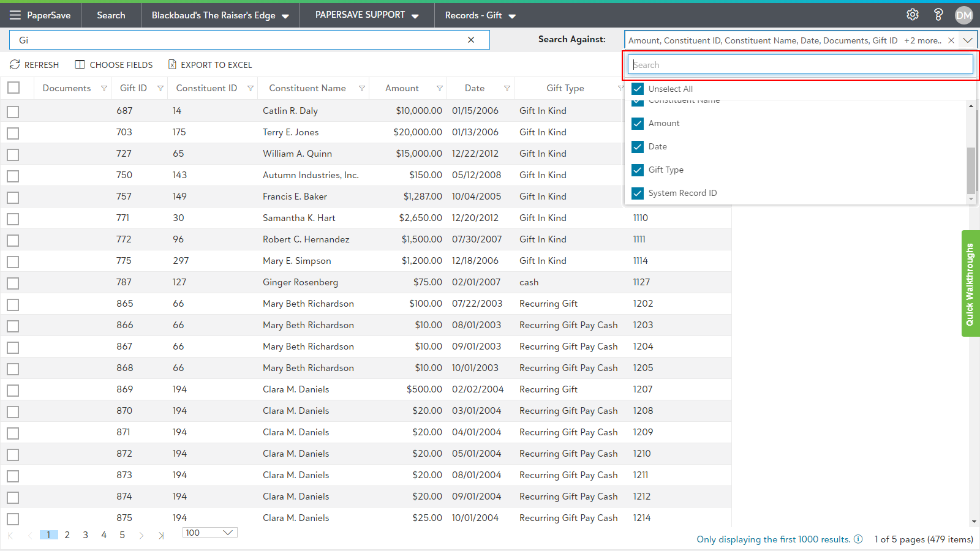
Task: Uncheck the Gift Type checkbox
Action: coord(638,170)
